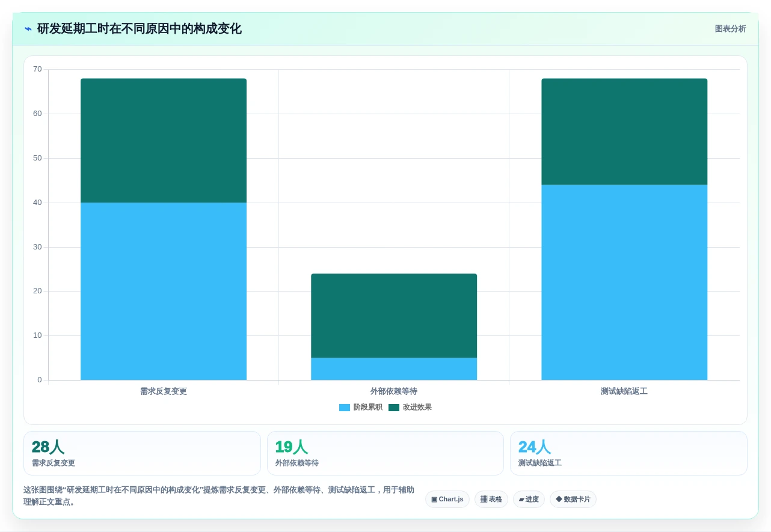This screenshot has width=771, height=532.
Task: Click the 进度 tag chip
Action: [529, 500]
